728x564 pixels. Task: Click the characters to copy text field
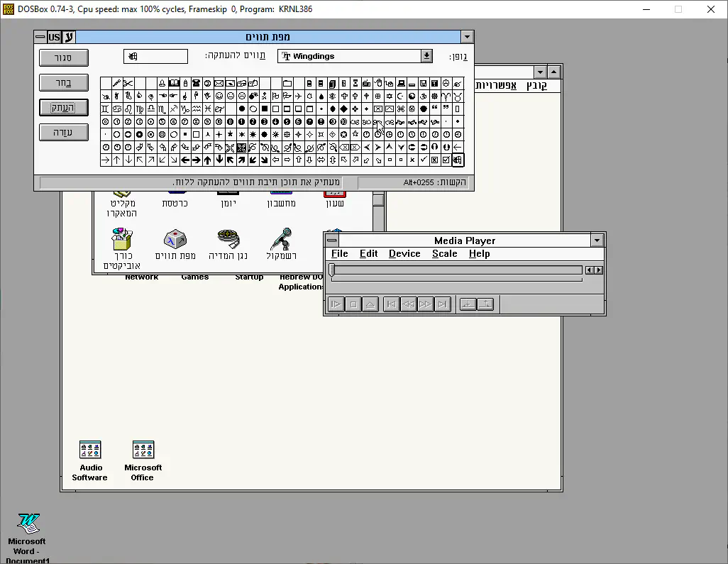(155, 56)
